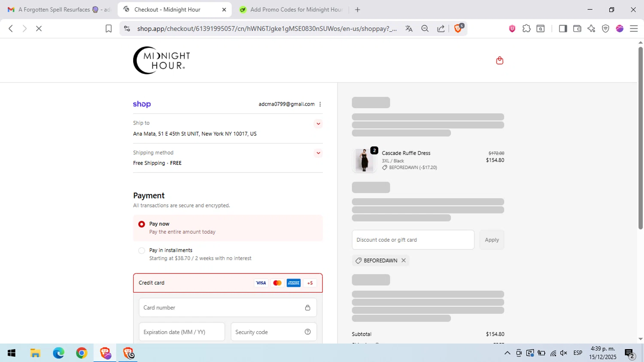This screenshot has width=644, height=362.
Task: Click the translate page icon
Action: click(409, 29)
